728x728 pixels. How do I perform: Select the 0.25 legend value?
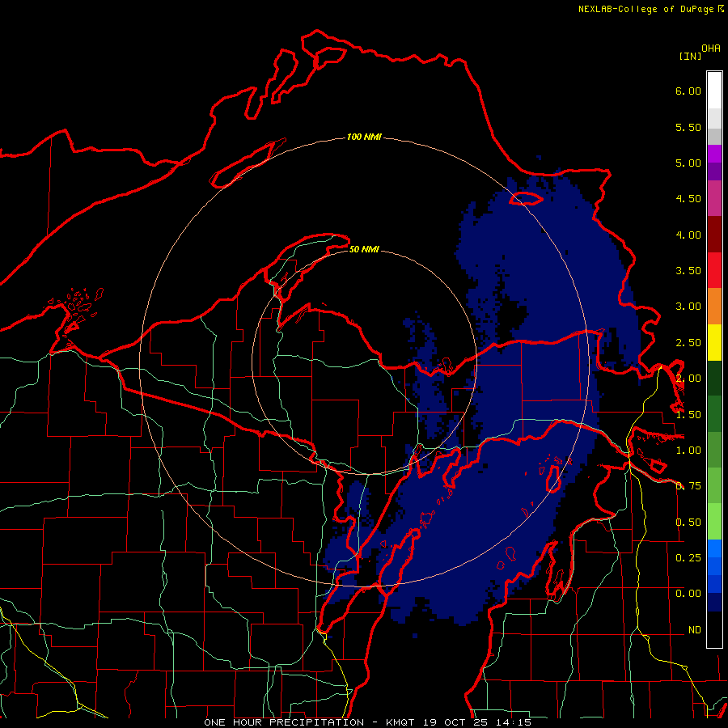pos(688,558)
